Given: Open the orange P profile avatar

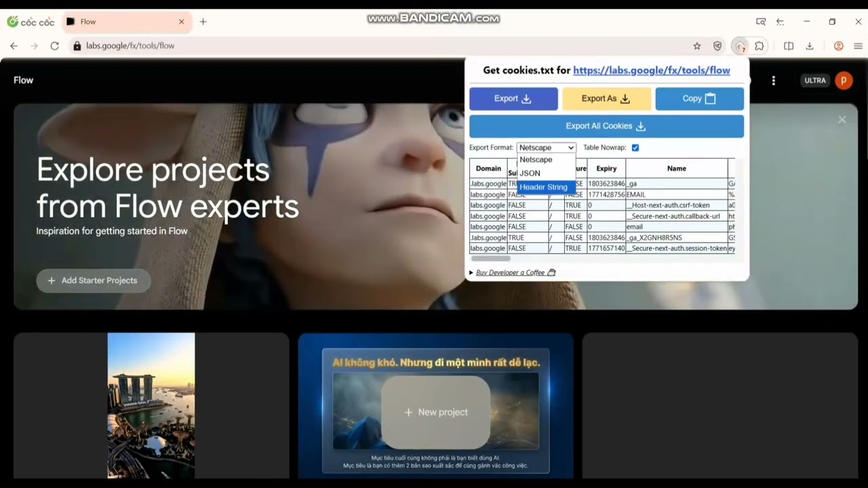Looking at the screenshot, I should point(844,80).
